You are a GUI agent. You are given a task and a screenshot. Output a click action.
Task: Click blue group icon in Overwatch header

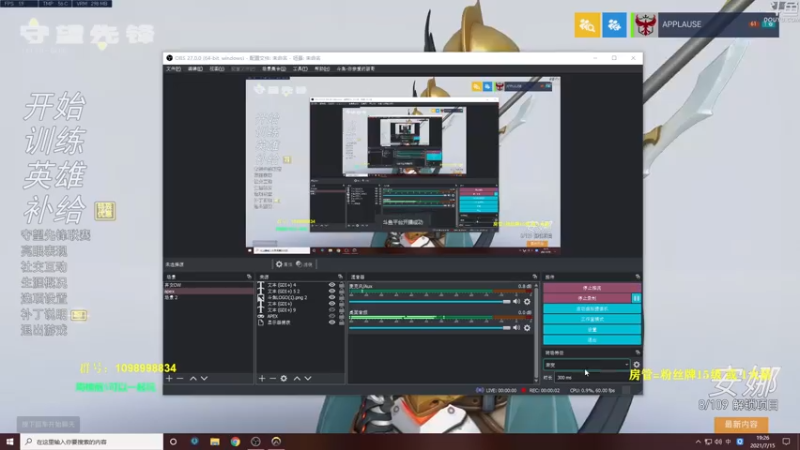pyautogui.click(x=614, y=24)
